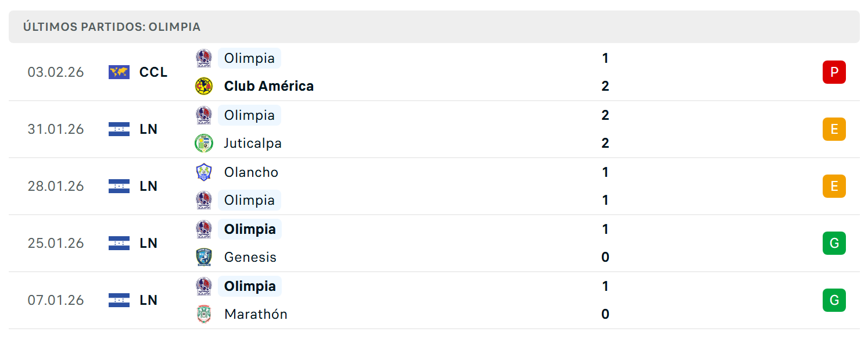Select the Últimos Partidos: Olimpia header

coord(112,27)
